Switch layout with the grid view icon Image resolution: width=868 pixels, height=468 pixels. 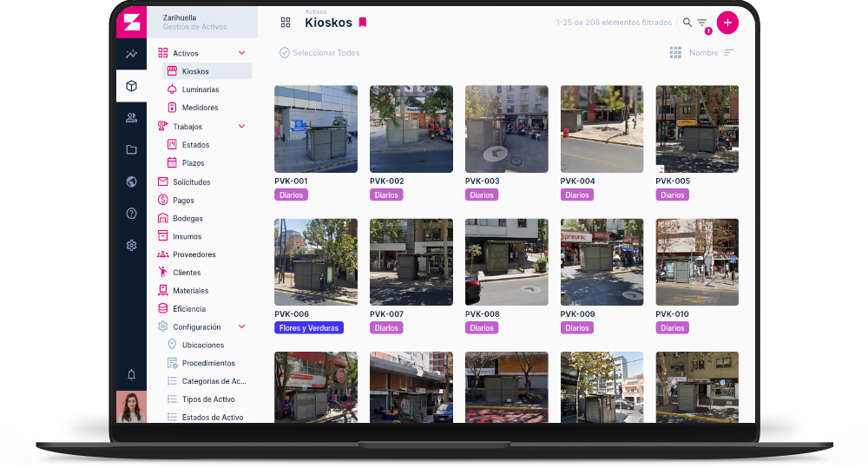[675, 53]
